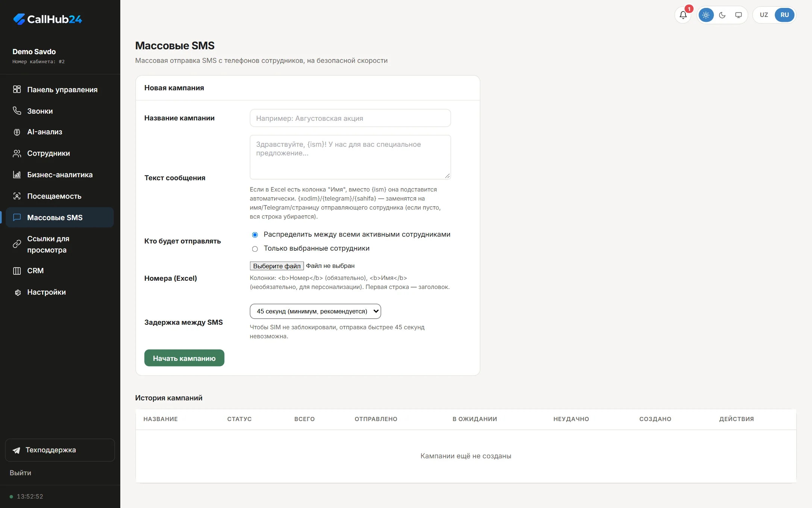Select system theme monitor icon

[738, 15]
